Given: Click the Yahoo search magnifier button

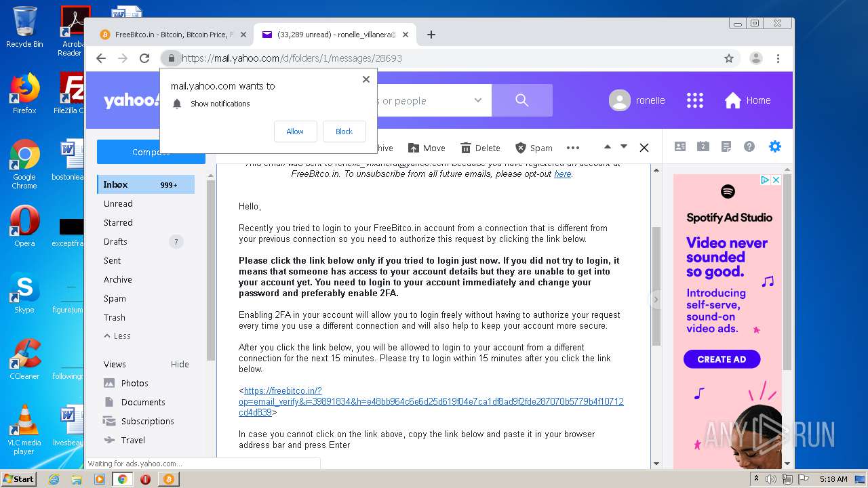Looking at the screenshot, I should click(521, 100).
